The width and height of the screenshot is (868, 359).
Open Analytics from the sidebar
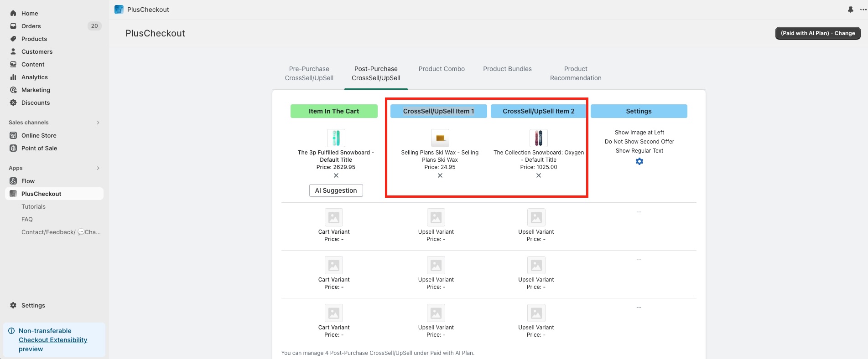34,77
